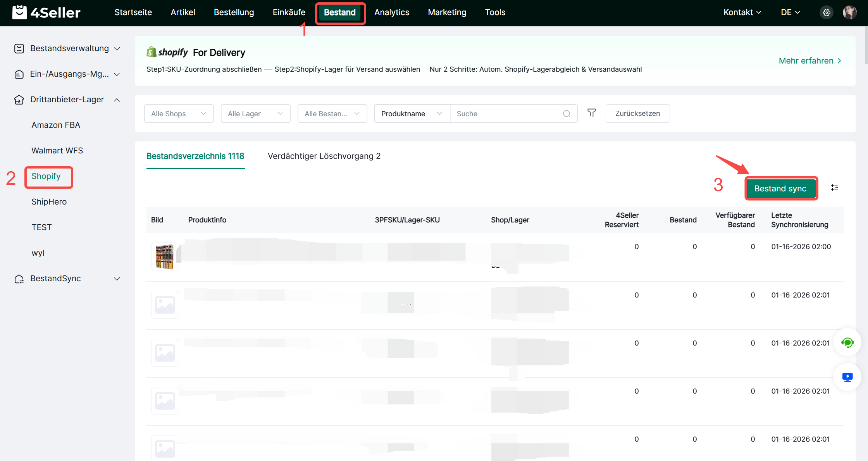
Task: Open the column settings list icon
Action: tap(835, 188)
